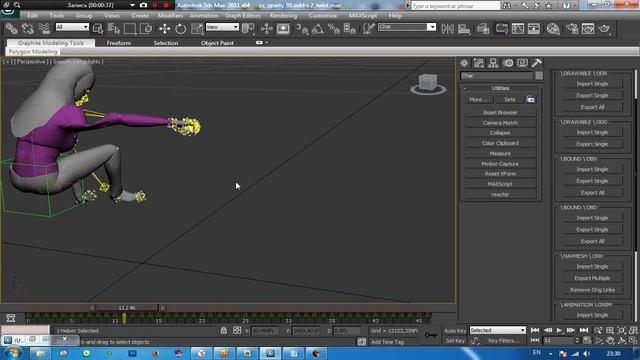
Task: Activate the Select and Rotate tool
Action: 180,29
